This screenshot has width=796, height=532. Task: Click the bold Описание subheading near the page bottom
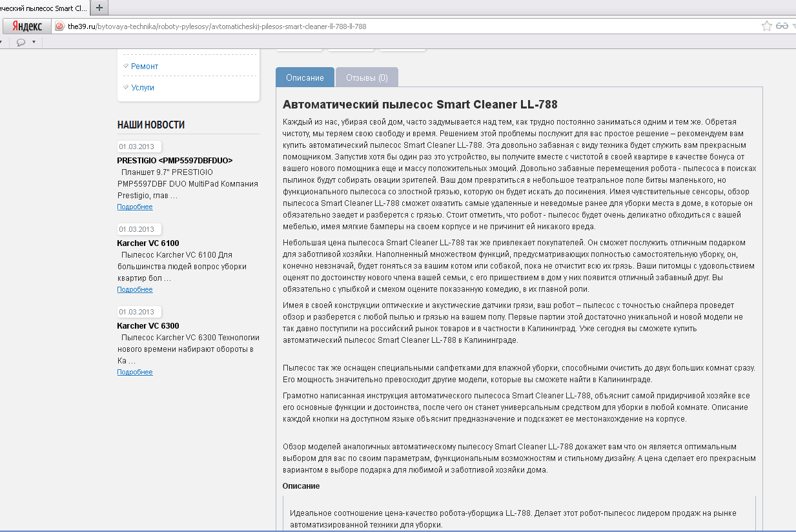301,486
